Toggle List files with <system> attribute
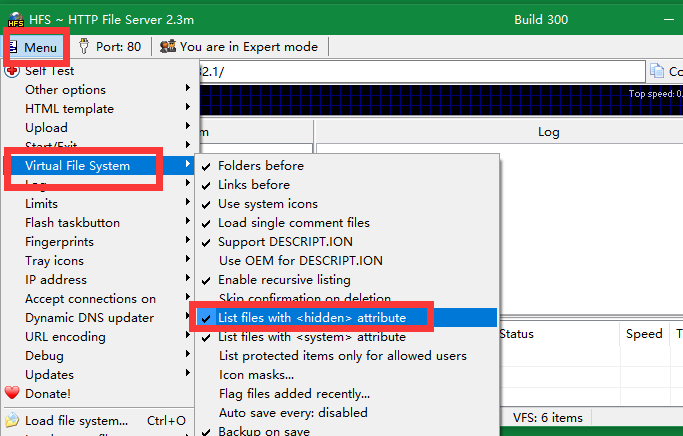This screenshot has height=436, width=683. (x=347, y=337)
